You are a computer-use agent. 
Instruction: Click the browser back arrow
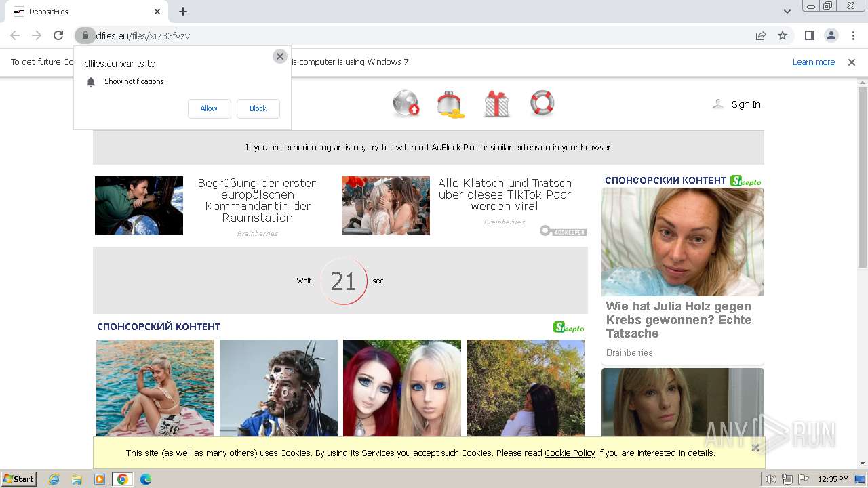(15, 35)
